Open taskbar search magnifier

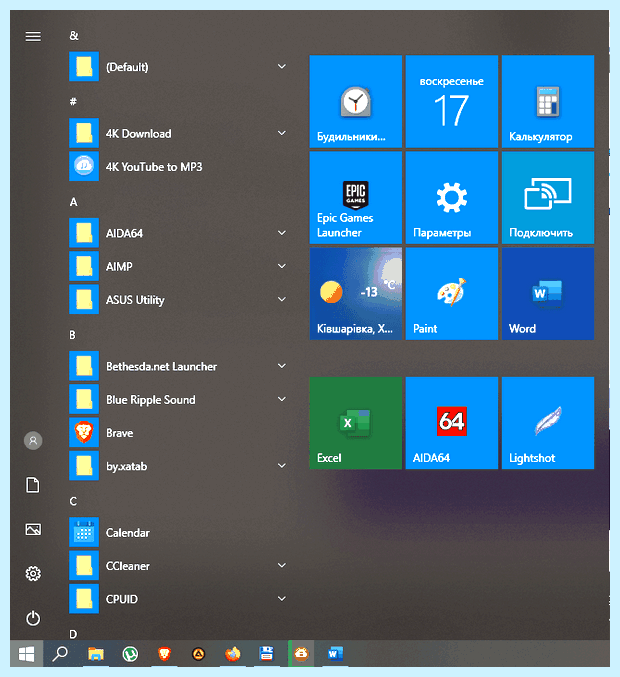tap(60, 654)
